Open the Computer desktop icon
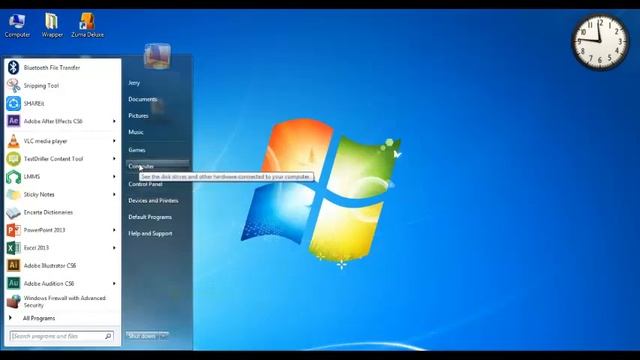The image size is (640, 360). 17,25
